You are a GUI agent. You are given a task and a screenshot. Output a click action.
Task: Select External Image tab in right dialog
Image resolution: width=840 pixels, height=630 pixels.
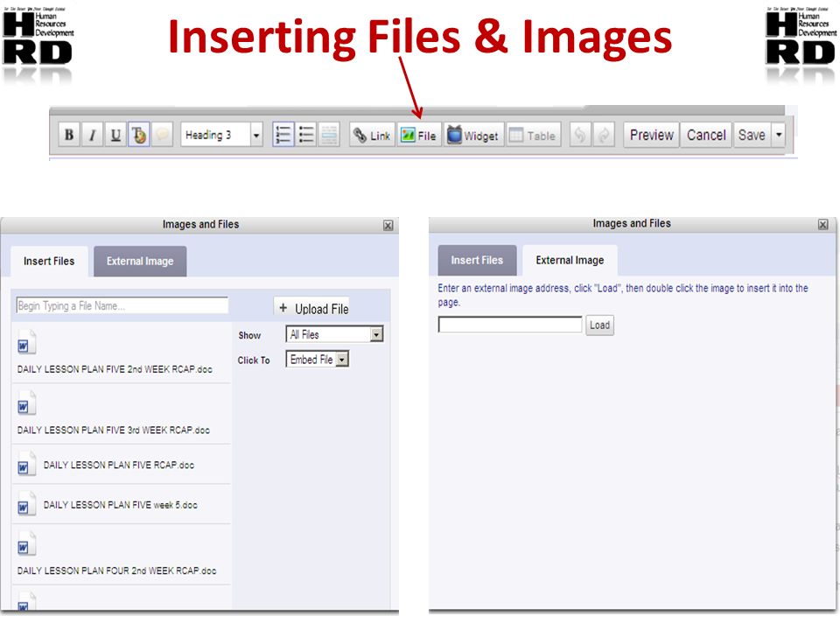570,260
